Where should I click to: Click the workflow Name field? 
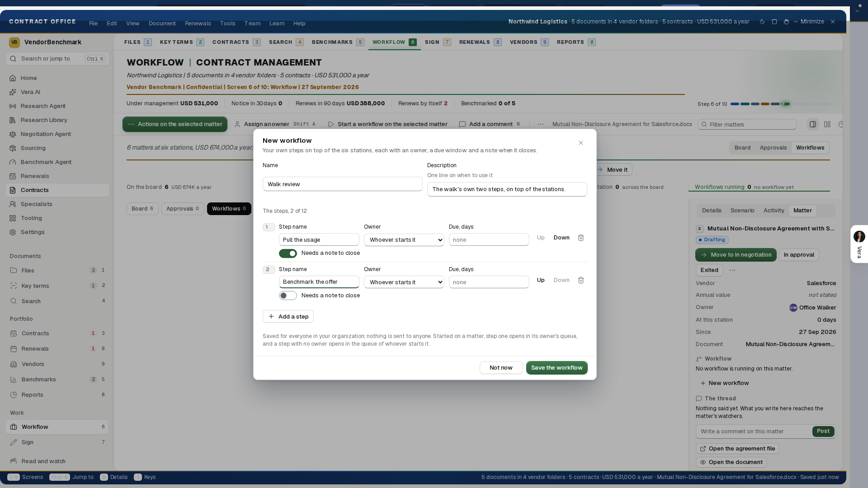coord(342,184)
